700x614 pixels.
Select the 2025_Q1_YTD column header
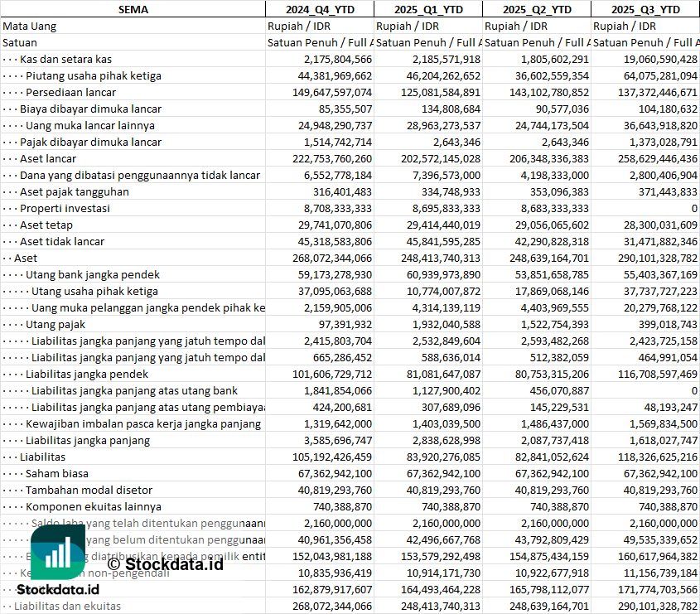[428, 9]
